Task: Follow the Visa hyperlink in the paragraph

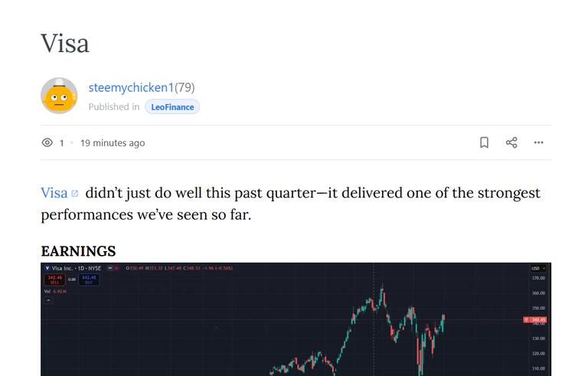Action: tap(54, 193)
